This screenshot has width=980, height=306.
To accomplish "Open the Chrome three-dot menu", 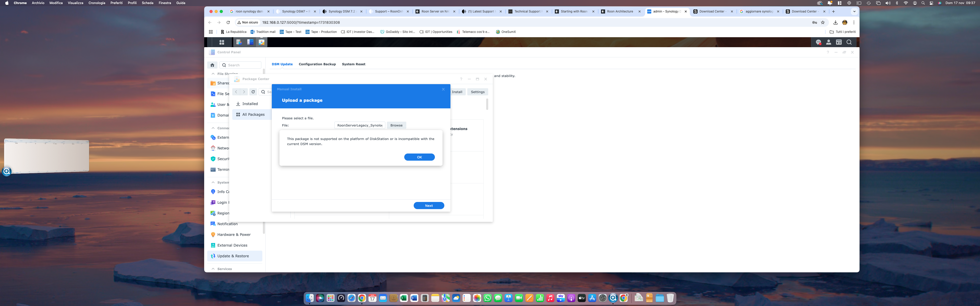I will pyautogui.click(x=854, y=22).
